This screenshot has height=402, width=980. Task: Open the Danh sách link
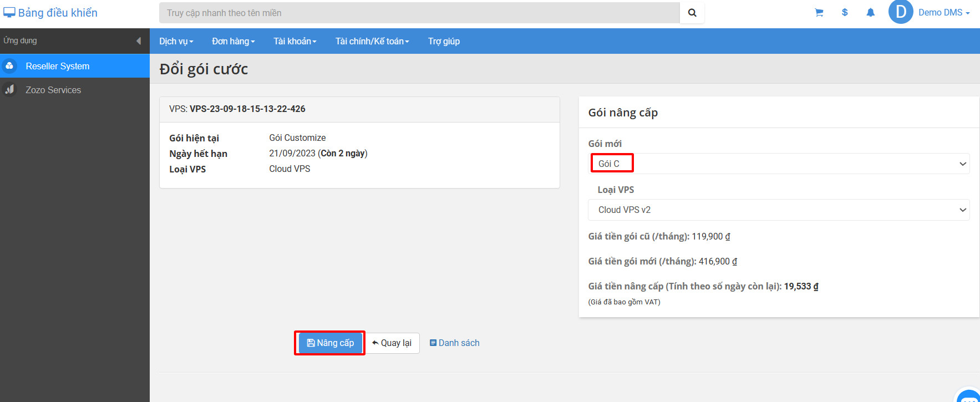[x=455, y=343]
